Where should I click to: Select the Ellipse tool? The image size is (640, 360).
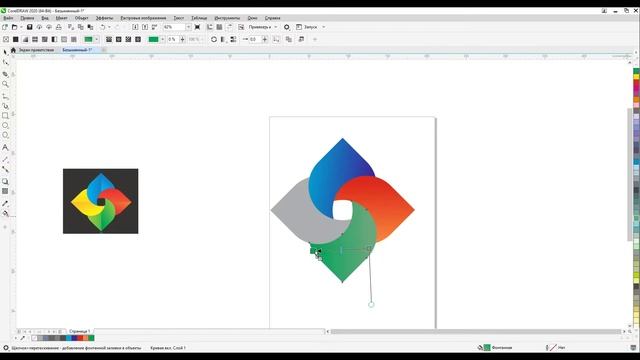5,125
